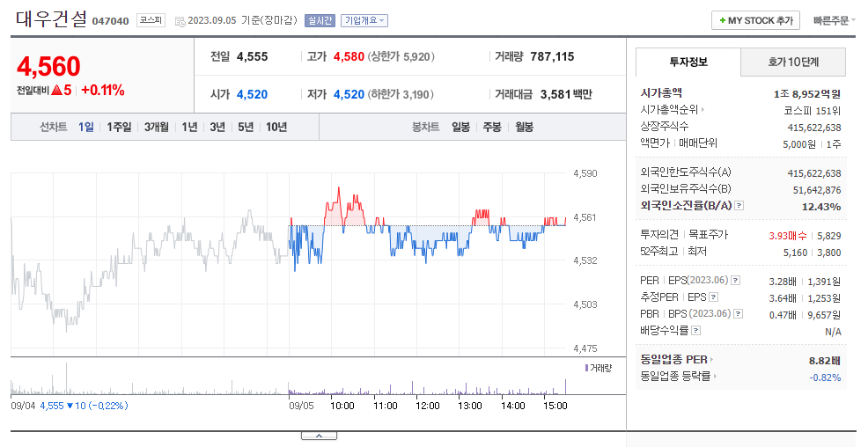Click the 상장주식수 value 415,622,638
Screen dimensions: 868x447
click(x=814, y=128)
